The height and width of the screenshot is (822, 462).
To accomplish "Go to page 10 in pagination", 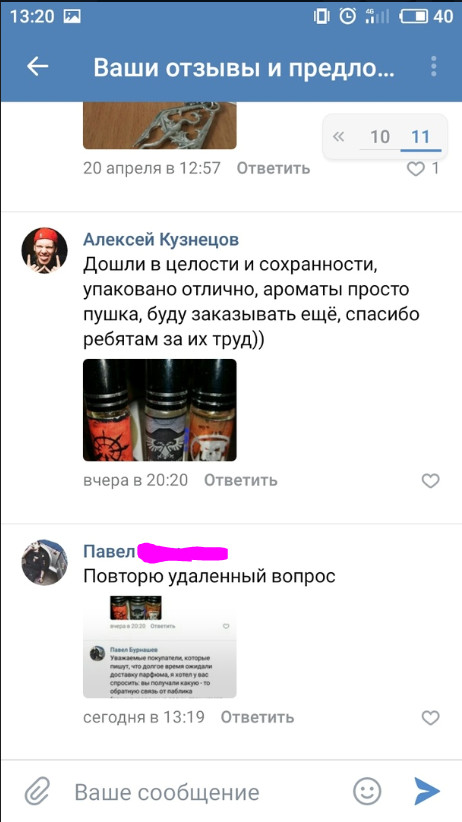I will click(380, 137).
